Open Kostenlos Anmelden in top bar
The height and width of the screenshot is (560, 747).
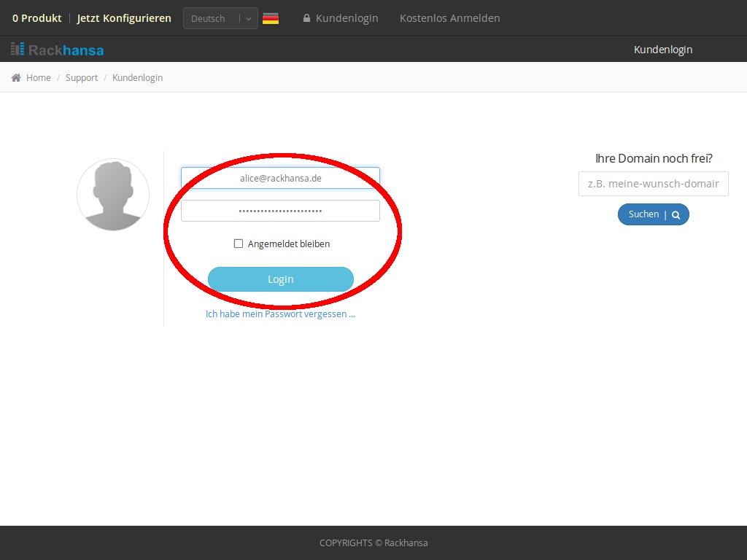tap(449, 18)
